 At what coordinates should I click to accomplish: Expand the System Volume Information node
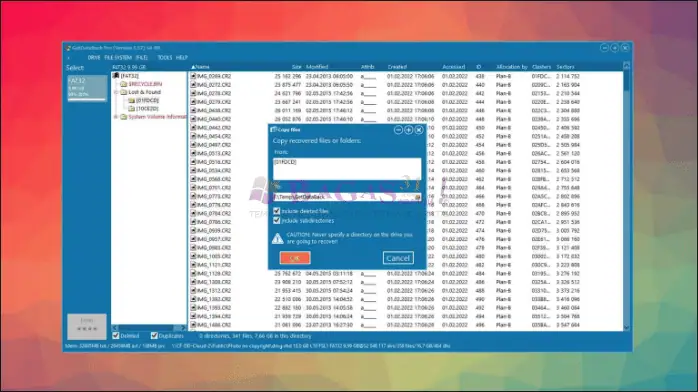click(x=116, y=117)
